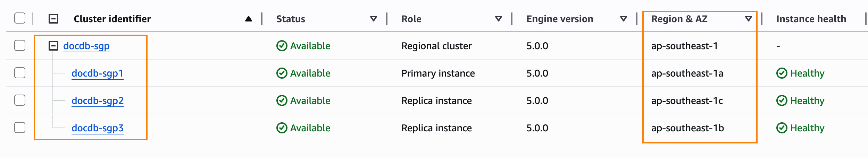Viewport: 868px width, 158px height.
Task: Open the docdb-sgp cluster link
Action: [86, 46]
